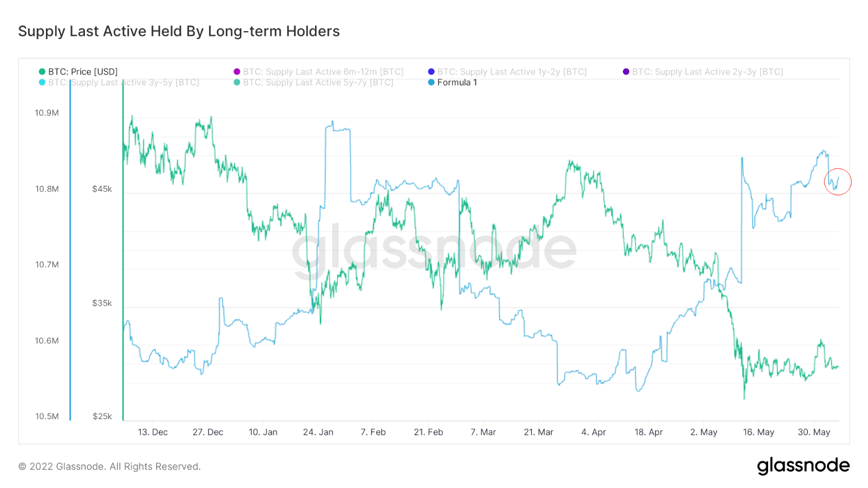Show Supply Last Active 1y-2y series
This screenshot has height=488, width=868.
point(511,72)
